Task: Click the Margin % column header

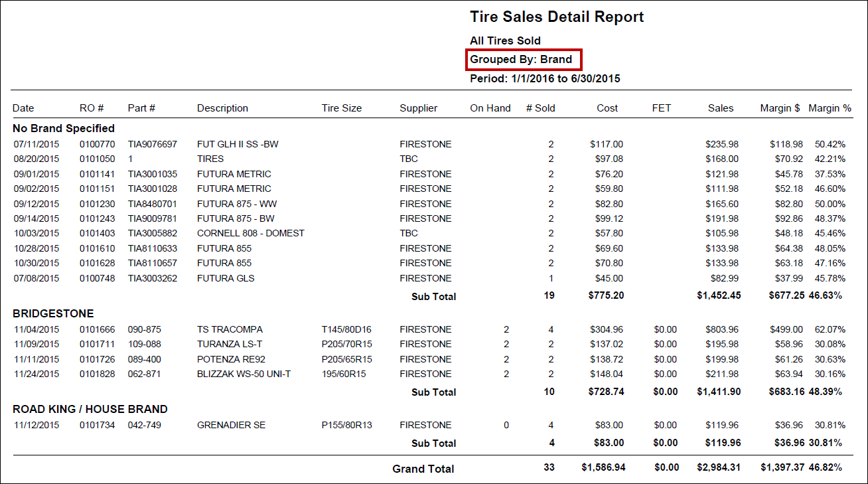Action: (x=830, y=108)
